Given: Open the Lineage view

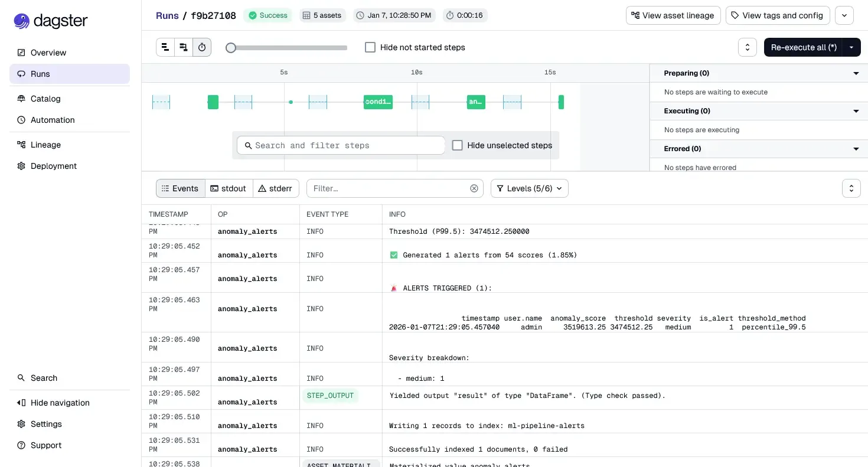Looking at the screenshot, I should point(45,145).
